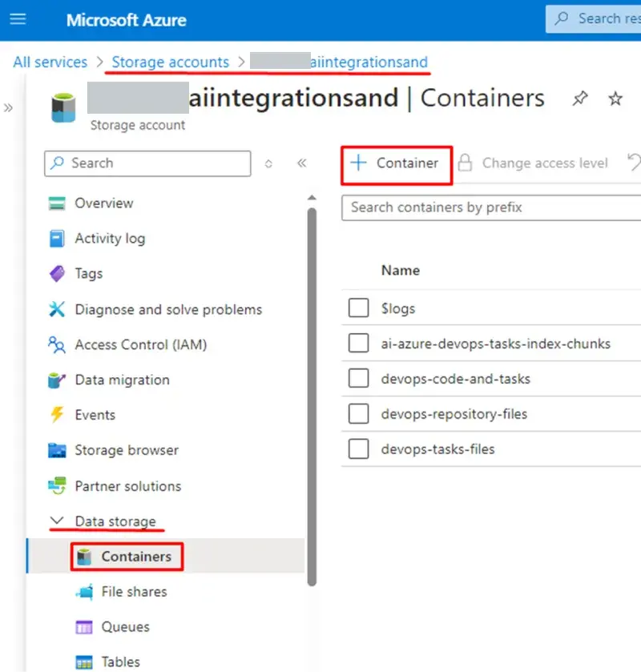This screenshot has width=641, height=672.
Task: Click Diagnose and solve problems icon
Action: tap(57, 309)
